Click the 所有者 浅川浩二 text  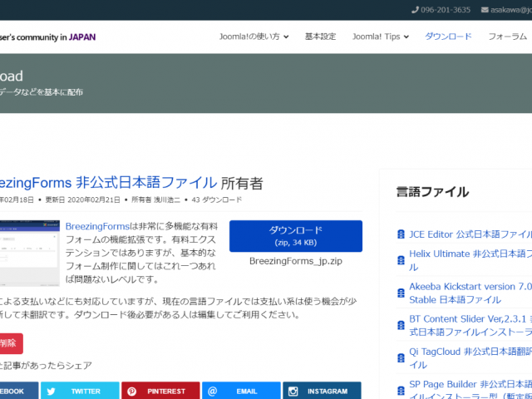click(x=155, y=199)
